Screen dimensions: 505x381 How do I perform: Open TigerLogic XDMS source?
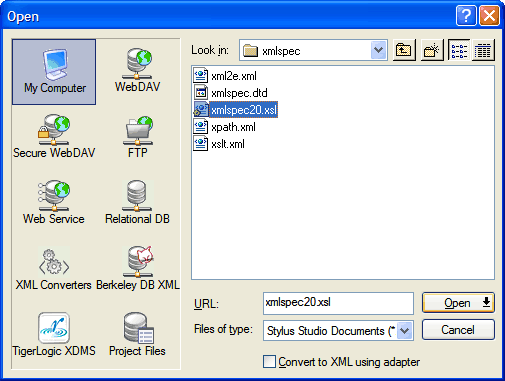click(x=54, y=335)
